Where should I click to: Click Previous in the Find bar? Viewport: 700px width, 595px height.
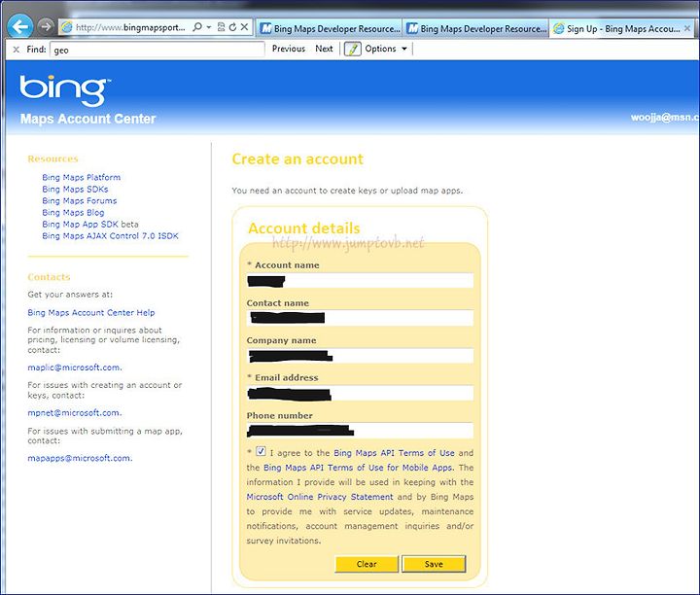pos(289,49)
